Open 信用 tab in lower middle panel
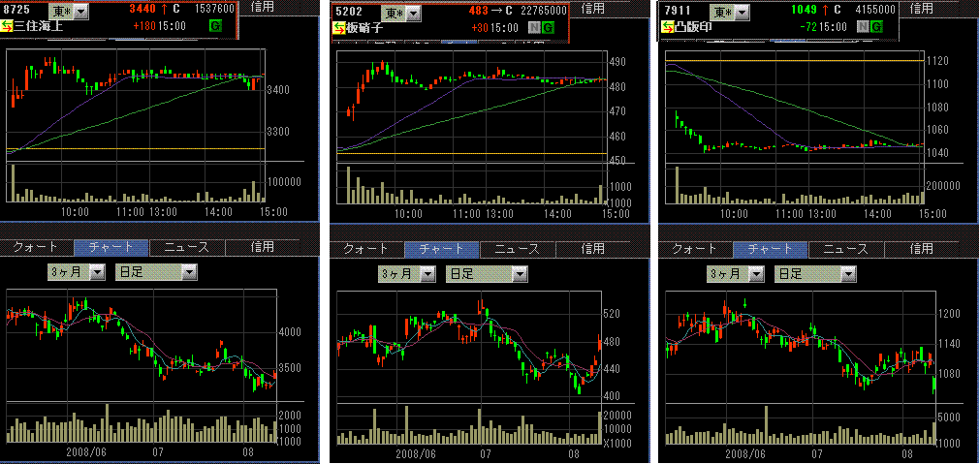The image size is (980, 464). (x=592, y=249)
